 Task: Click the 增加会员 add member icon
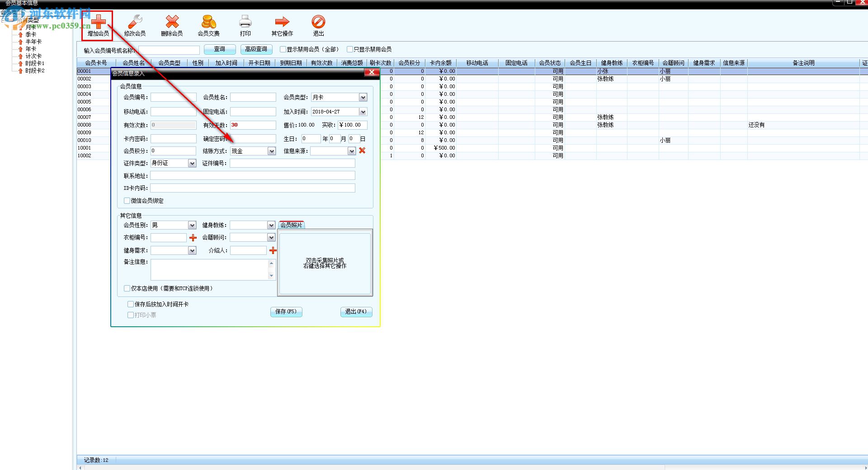[x=98, y=22]
